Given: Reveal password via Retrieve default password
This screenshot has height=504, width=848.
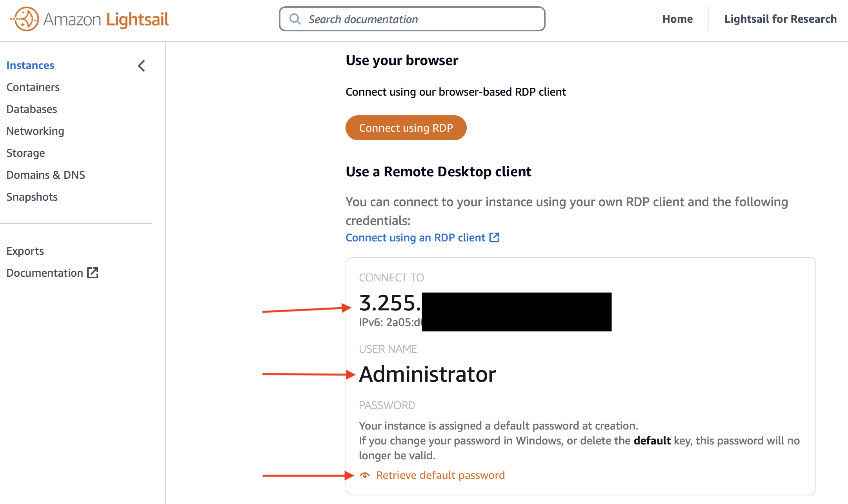Looking at the screenshot, I should (440, 475).
